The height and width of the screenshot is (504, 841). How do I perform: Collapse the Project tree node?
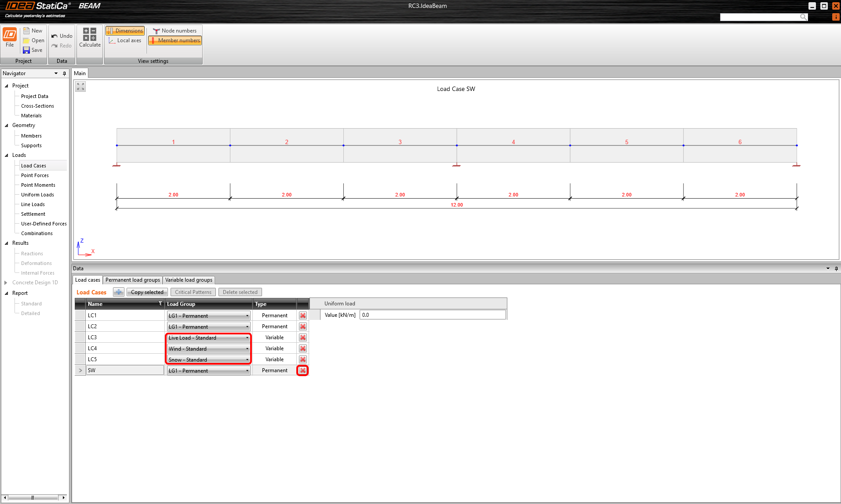7,86
